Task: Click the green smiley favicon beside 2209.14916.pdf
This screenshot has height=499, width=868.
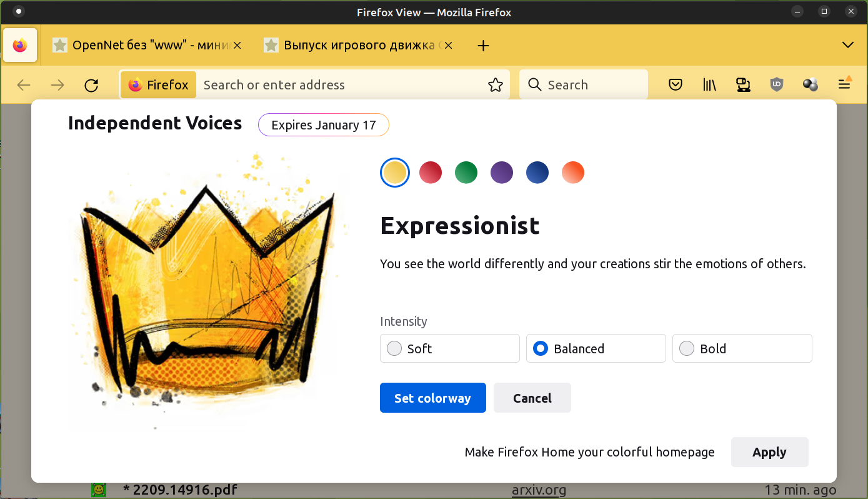Action: pos(98,489)
